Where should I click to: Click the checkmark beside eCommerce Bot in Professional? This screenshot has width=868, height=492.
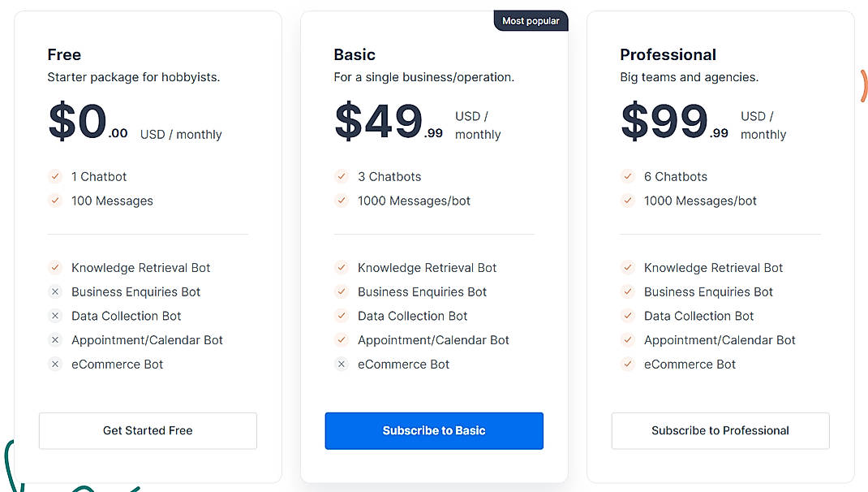pos(628,365)
